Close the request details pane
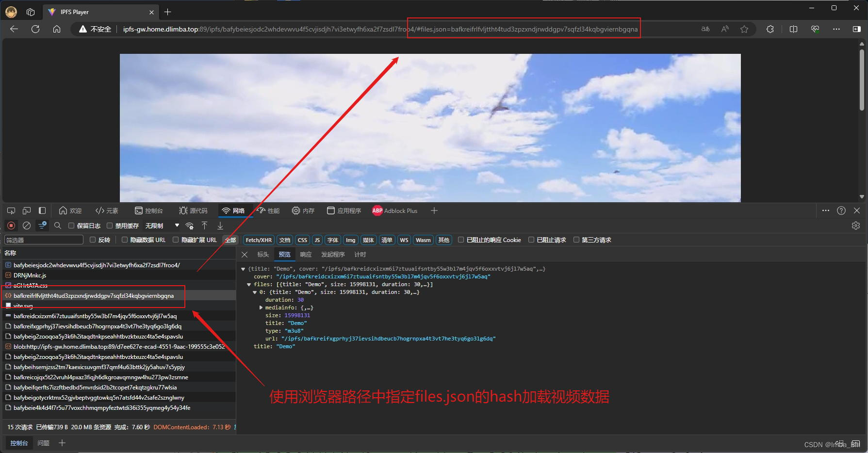 click(x=245, y=255)
